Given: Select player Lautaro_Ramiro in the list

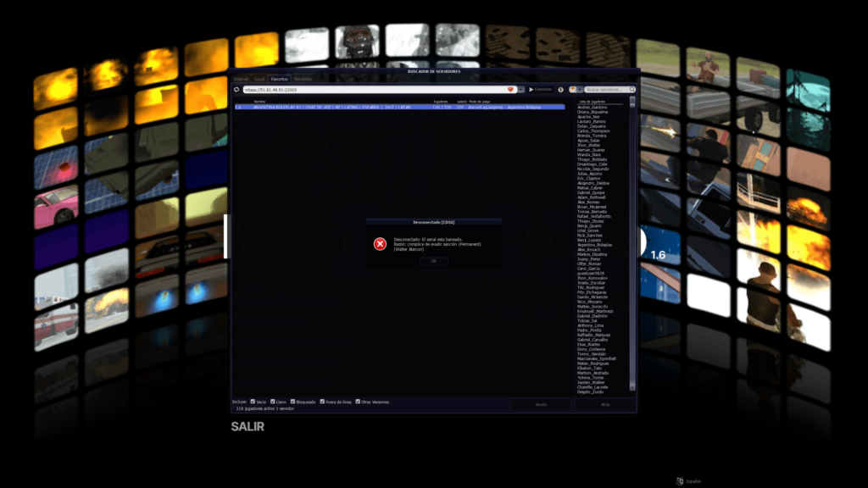Looking at the screenshot, I should point(591,122).
